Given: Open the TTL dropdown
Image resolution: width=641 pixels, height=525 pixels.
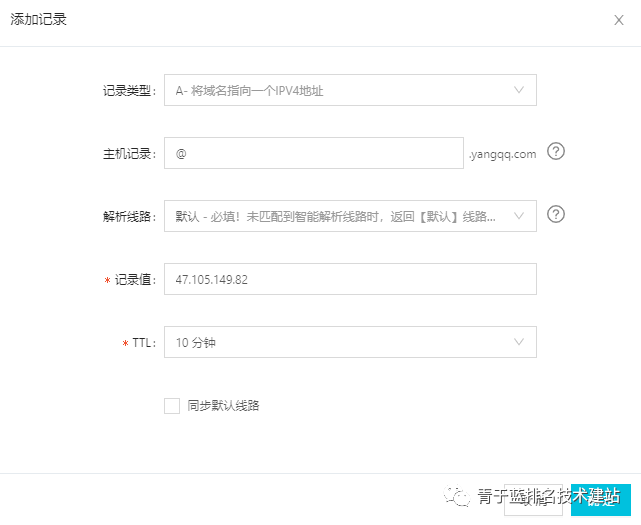Looking at the screenshot, I should click(x=350, y=342).
